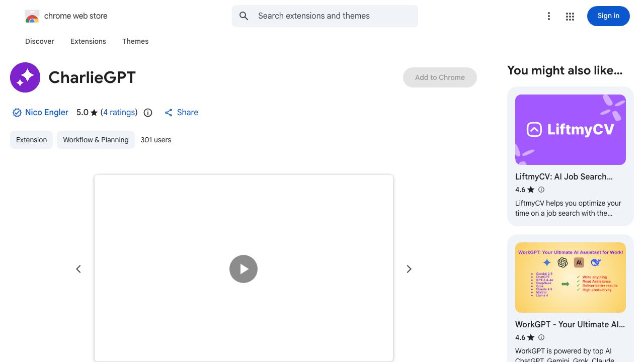
Task: Click the 301 users text
Action: tap(156, 140)
